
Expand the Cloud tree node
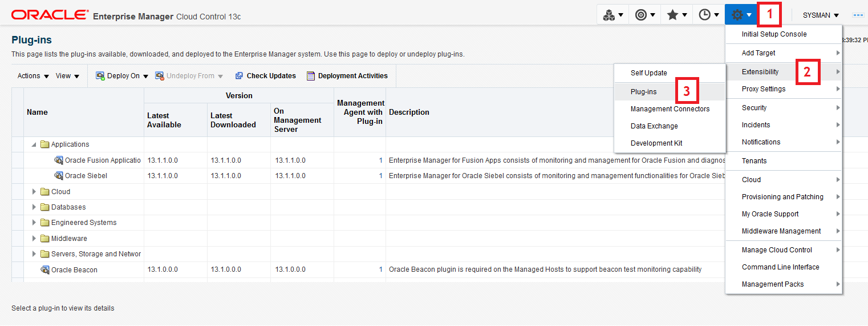(34, 191)
